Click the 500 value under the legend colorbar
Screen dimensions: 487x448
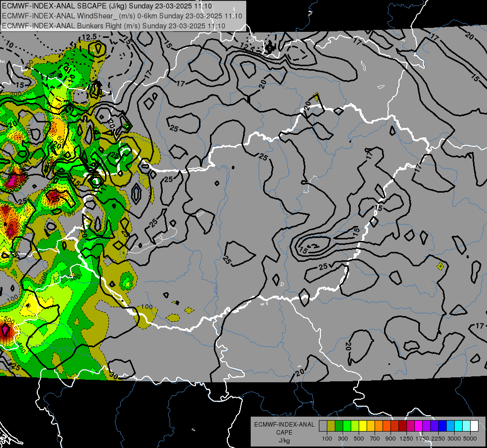coord(359,439)
